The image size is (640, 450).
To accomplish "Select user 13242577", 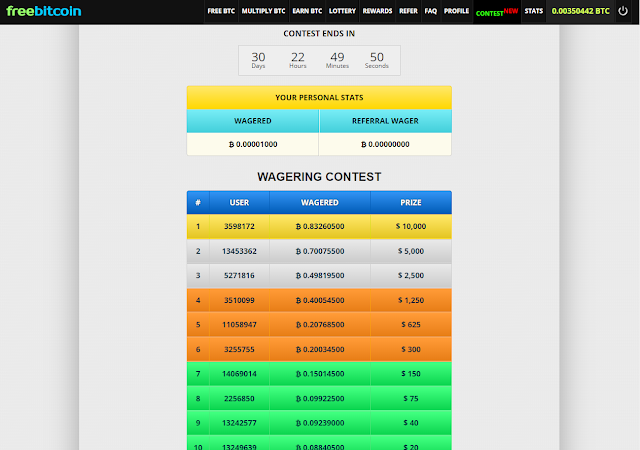I will [239, 423].
